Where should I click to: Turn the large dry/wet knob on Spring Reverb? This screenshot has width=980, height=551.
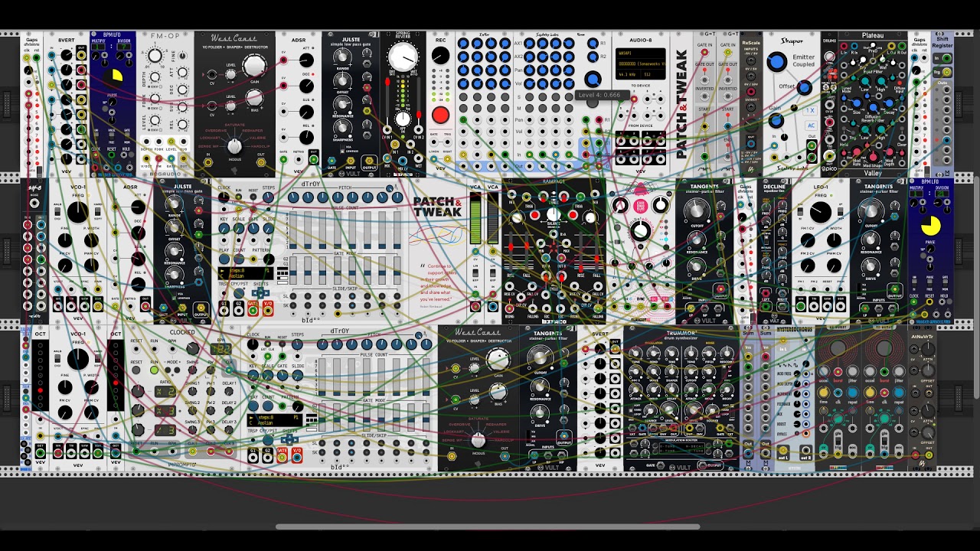pyautogui.click(x=403, y=57)
